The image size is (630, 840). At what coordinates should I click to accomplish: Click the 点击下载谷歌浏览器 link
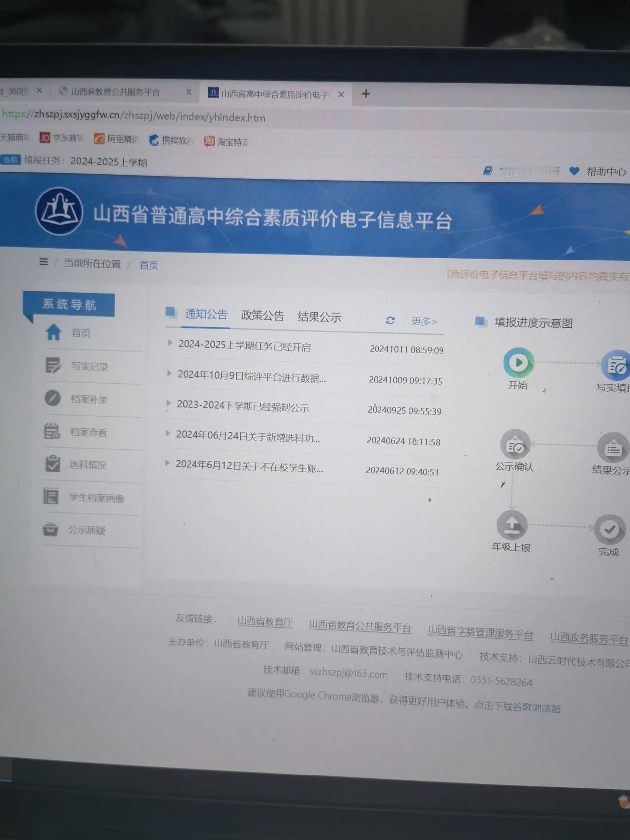[517, 707]
